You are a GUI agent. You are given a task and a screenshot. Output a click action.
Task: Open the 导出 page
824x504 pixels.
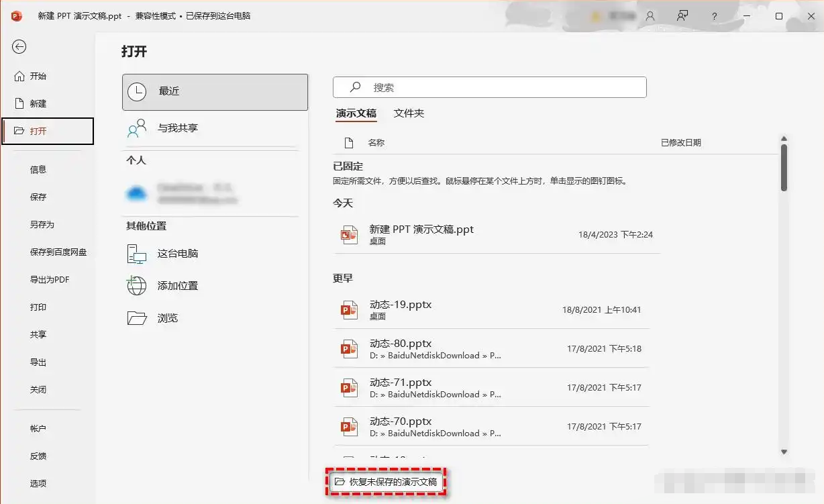coord(38,362)
